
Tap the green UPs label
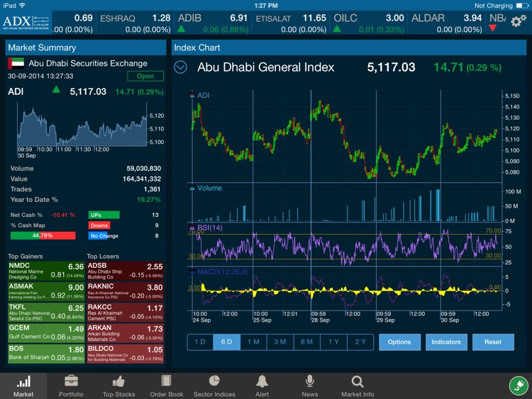104,215
